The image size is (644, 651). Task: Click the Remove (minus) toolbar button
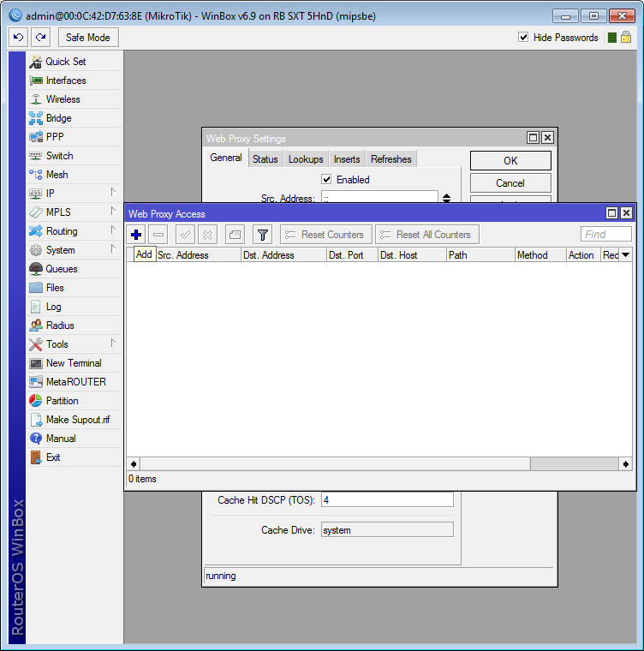(158, 235)
